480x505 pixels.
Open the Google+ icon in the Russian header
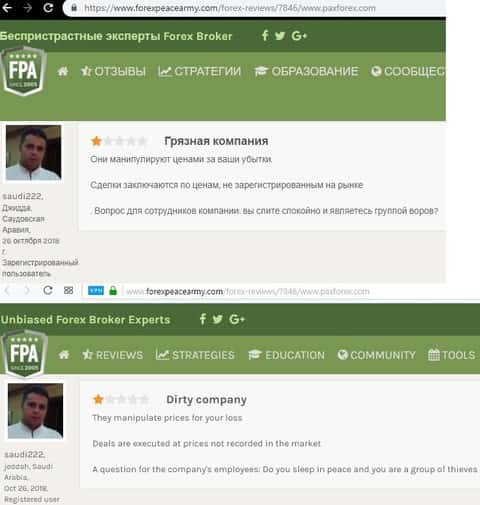pyautogui.click(x=299, y=36)
